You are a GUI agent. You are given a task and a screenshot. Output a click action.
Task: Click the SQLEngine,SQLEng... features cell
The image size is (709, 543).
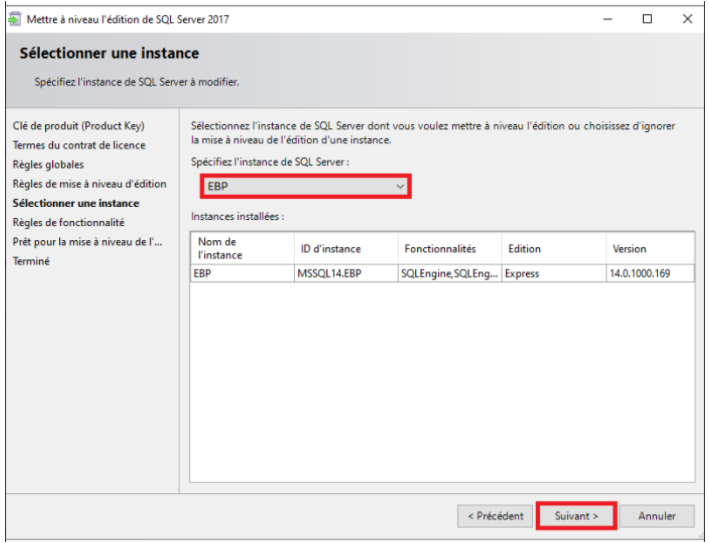(x=450, y=274)
